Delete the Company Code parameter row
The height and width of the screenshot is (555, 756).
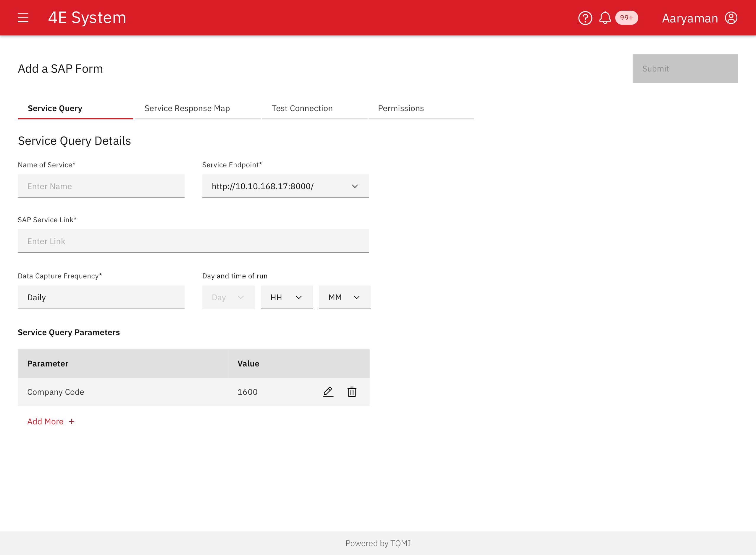pos(352,392)
